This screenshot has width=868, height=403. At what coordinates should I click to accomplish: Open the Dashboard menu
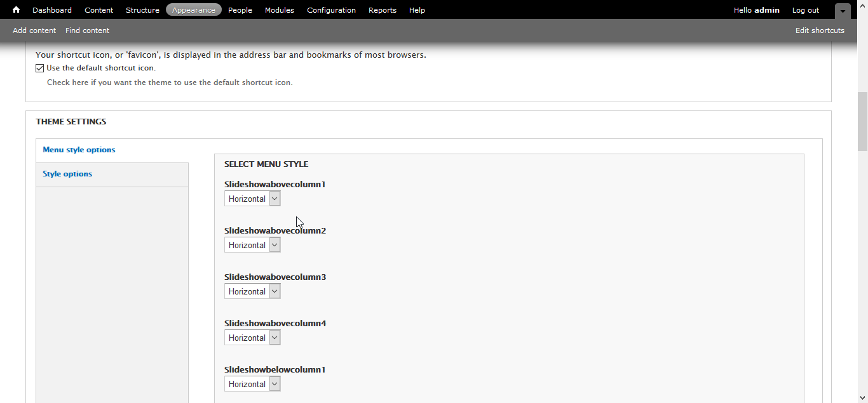[x=52, y=10]
